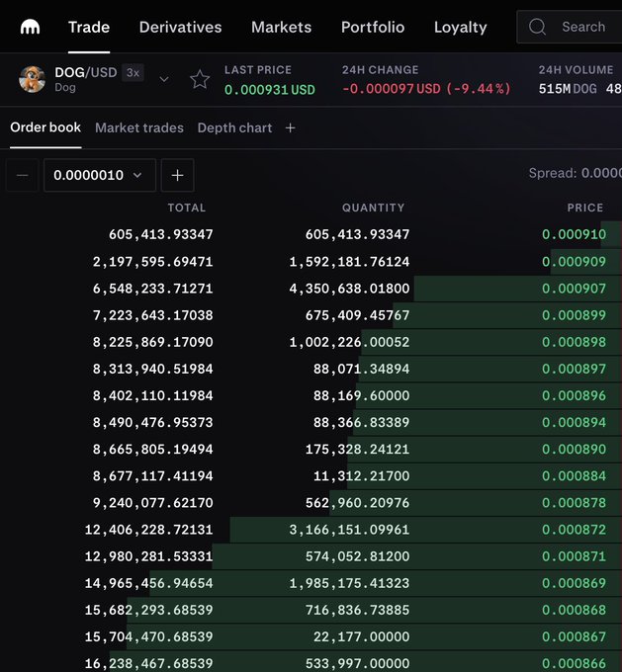Open the Trade tab
This screenshot has height=672, width=622.
coord(89,27)
